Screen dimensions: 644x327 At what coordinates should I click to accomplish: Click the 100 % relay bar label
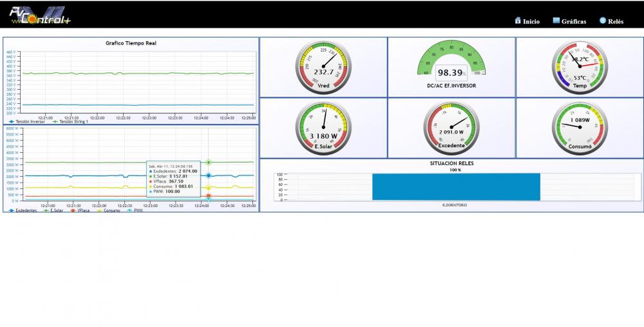pos(455,170)
